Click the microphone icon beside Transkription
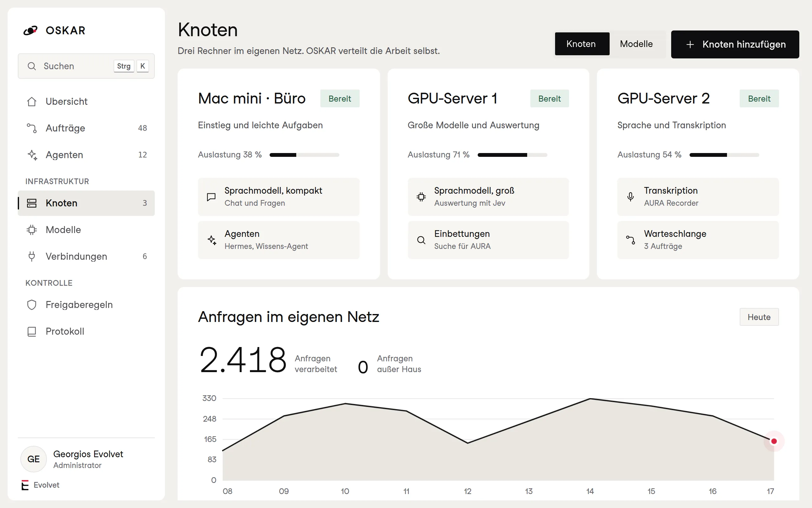The height and width of the screenshot is (508, 812). click(631, 197)
